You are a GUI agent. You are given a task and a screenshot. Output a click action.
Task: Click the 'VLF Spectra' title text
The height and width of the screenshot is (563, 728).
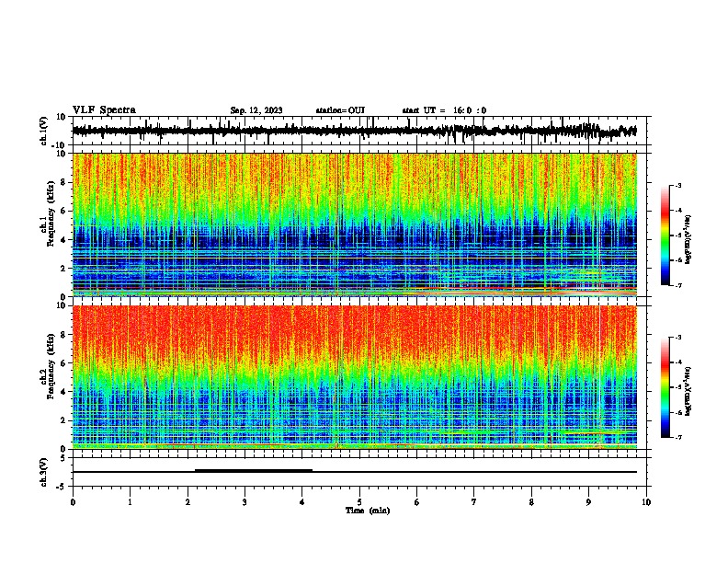pyautogui.click(x=104, y=109)
